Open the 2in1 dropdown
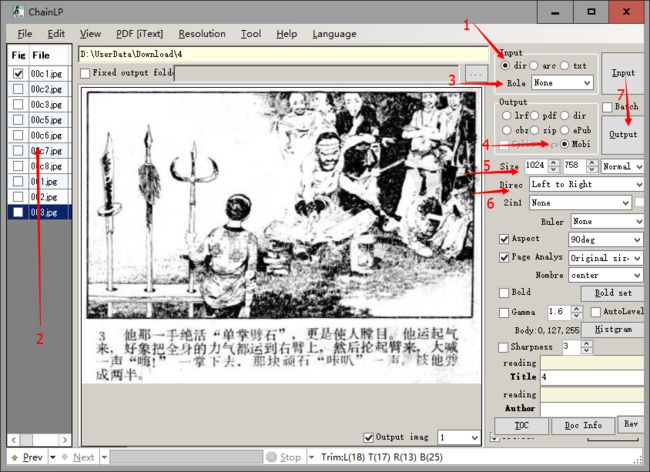Viewport: 650px width, 472px height. (x=580, y=203)
